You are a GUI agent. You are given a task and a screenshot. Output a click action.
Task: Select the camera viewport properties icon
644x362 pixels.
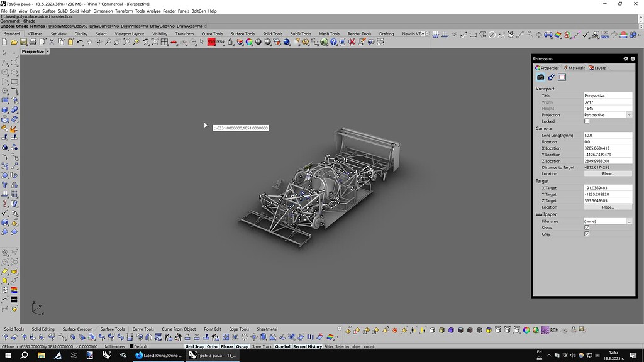point(540,77)
